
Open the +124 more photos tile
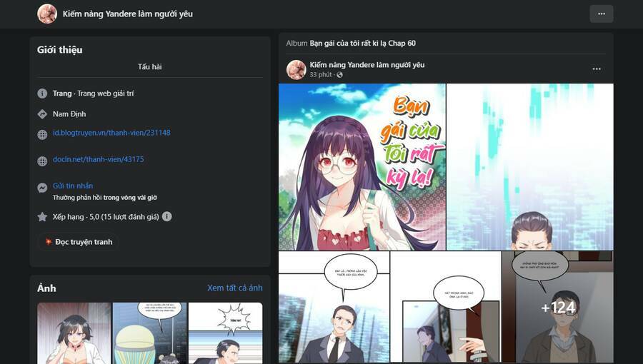point(557,307)
